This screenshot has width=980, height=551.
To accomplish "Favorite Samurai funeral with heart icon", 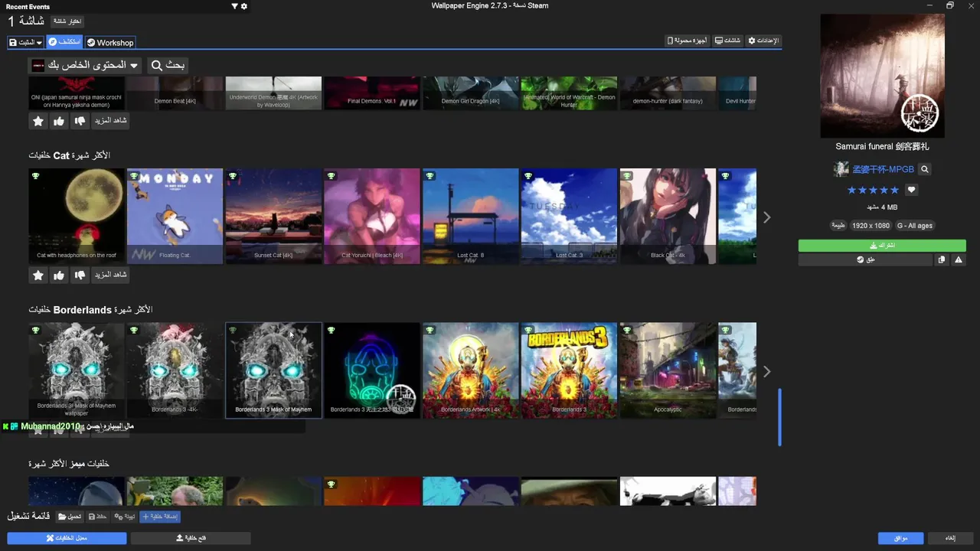I will pyautogui.click(x=911, y=190).
